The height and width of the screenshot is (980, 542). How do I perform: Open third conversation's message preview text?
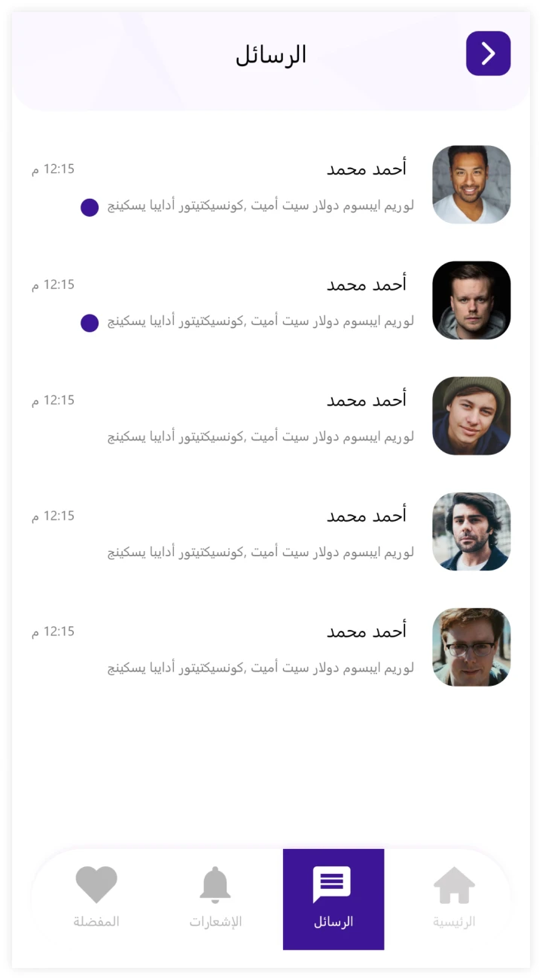pyautogui.click(x=260, y=437)
